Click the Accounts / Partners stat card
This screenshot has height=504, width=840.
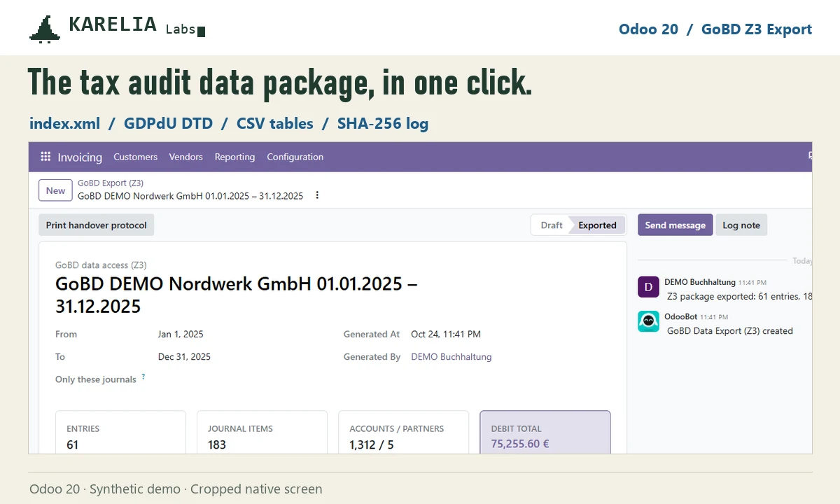click(x=403, y=432)
